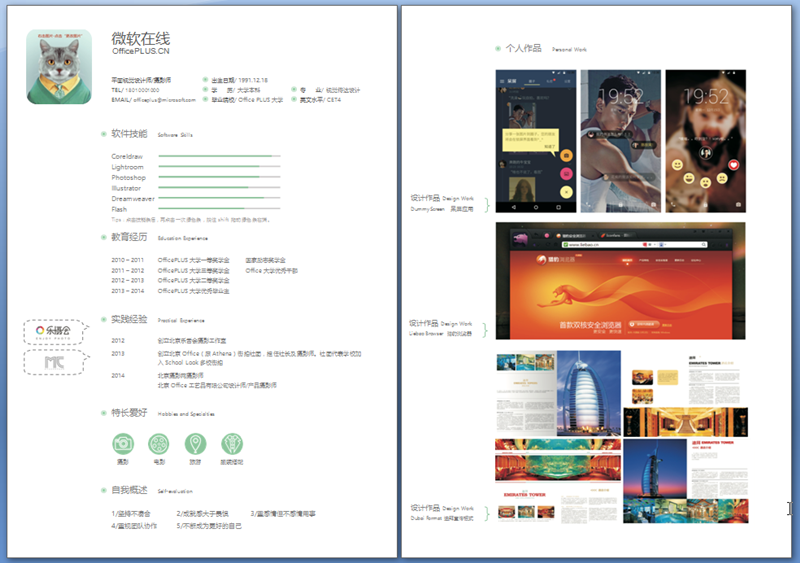Screen dimensions: 800x563
Task: Click the Photoshop skill label
Action: 129,178
